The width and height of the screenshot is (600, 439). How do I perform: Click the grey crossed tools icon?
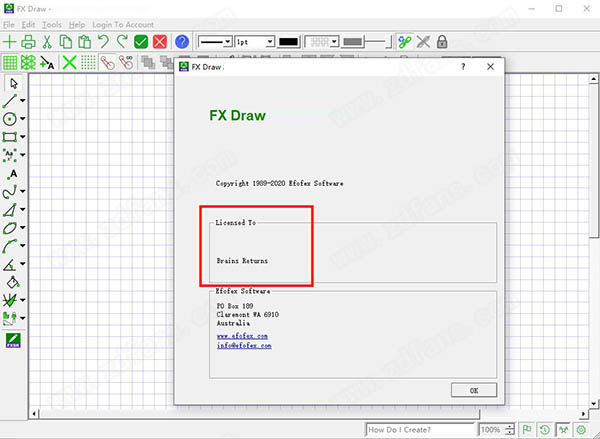coord(423,42)
